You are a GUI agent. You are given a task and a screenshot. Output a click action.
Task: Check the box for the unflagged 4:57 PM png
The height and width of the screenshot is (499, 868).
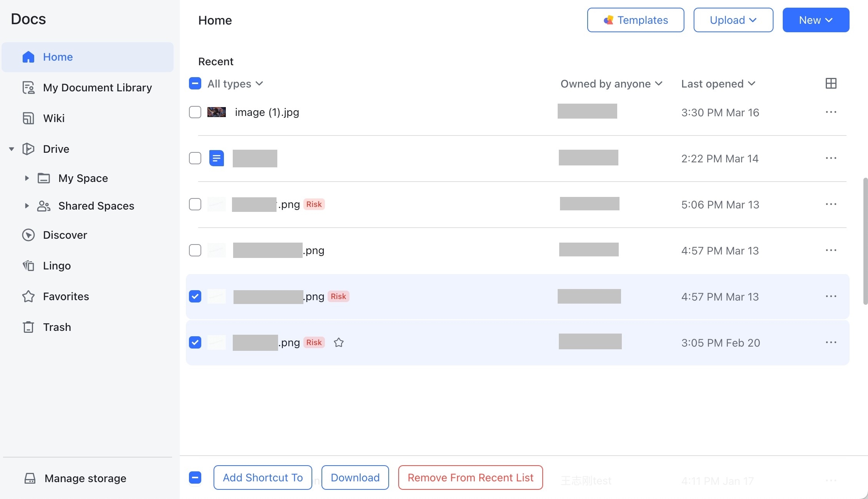(x=195, y=250)
